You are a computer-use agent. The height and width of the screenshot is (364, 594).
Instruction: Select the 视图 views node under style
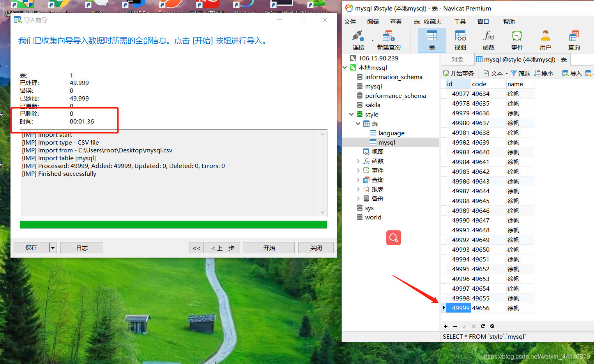click(x=373, y=152)
